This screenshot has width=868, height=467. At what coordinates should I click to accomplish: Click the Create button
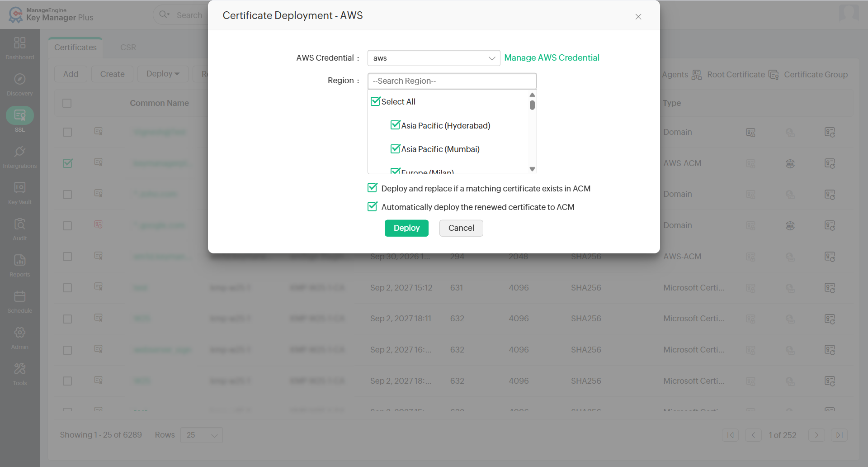[x=112, y=74]
